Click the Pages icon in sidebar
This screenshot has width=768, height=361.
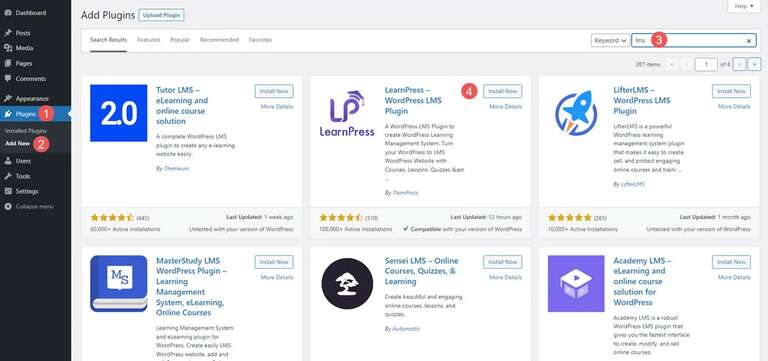click(x=8, y=63)
